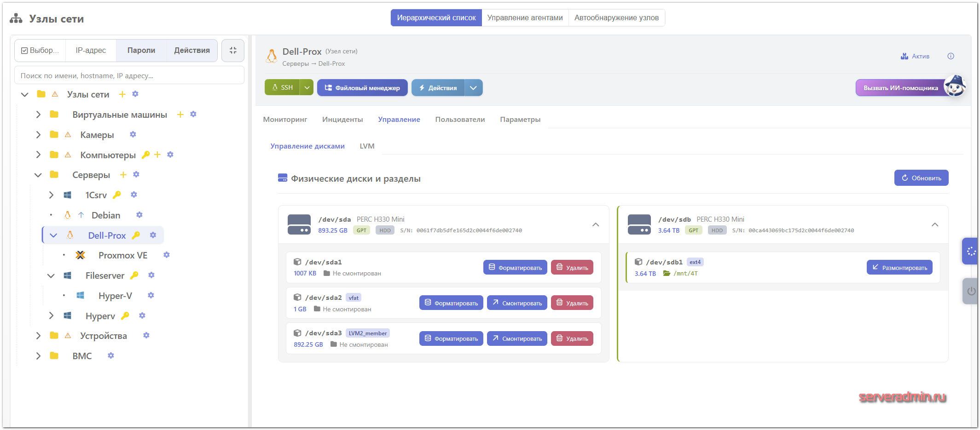The width and height of the screenshot is (980, 430).
Task: Click the key icon beside Fileserver
Action: tap(134, 275)
